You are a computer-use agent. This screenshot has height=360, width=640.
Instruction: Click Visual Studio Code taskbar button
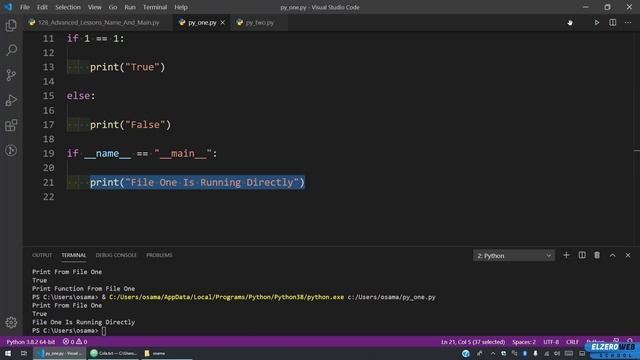pos(60,353)
